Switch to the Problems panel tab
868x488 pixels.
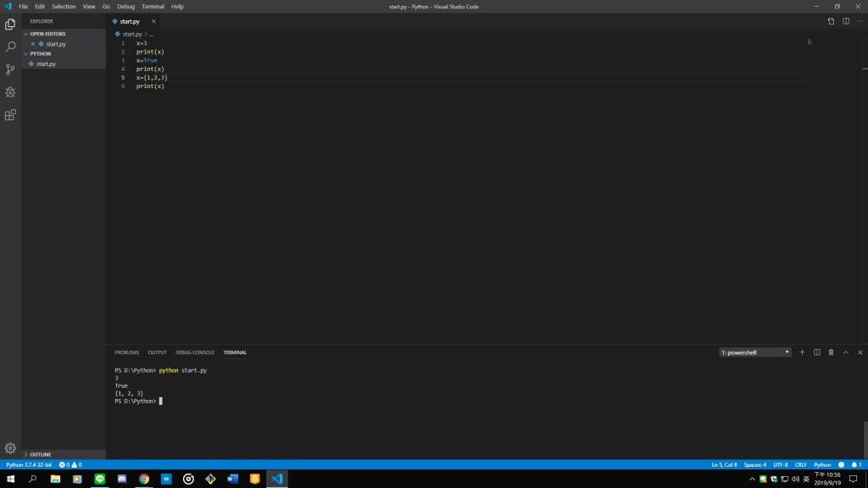point(127,352)
